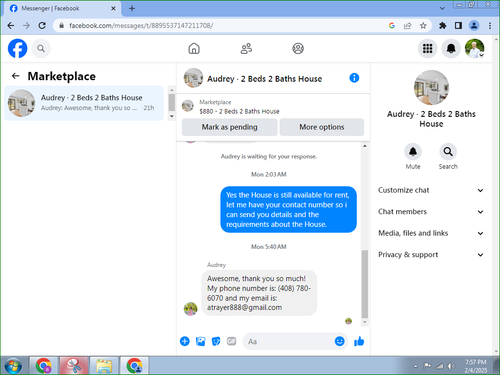Reload the page
500x375 pixels.
click(x=42, y=25)
